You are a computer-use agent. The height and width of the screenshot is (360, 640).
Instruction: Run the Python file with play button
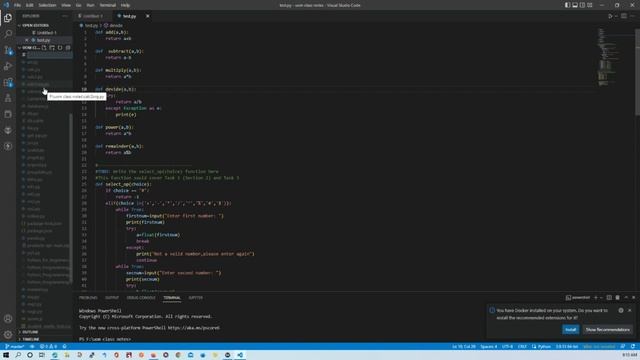pyautogui.click(x=610, y=16)
